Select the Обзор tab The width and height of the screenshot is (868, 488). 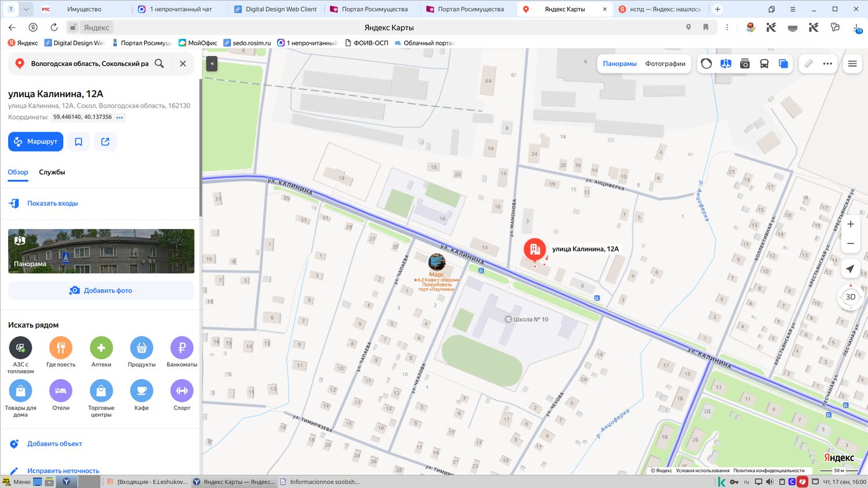[x=18, y=172]
